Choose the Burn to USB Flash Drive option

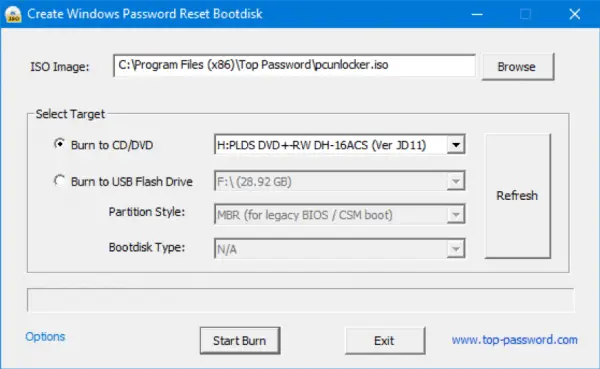coord(59,181)
